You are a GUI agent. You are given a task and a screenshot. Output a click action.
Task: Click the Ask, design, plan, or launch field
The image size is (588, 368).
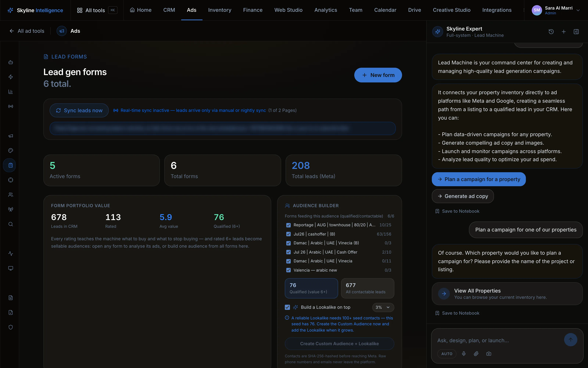click(x=498, y=341)
